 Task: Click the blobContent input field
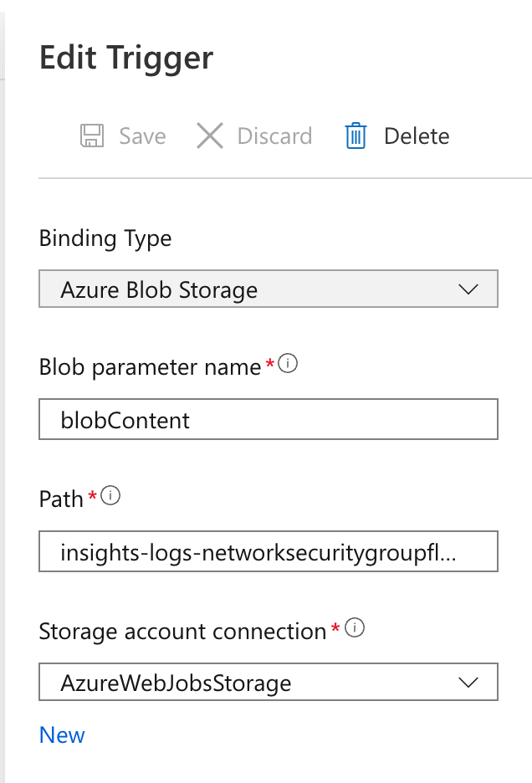[x=269, y=419]
